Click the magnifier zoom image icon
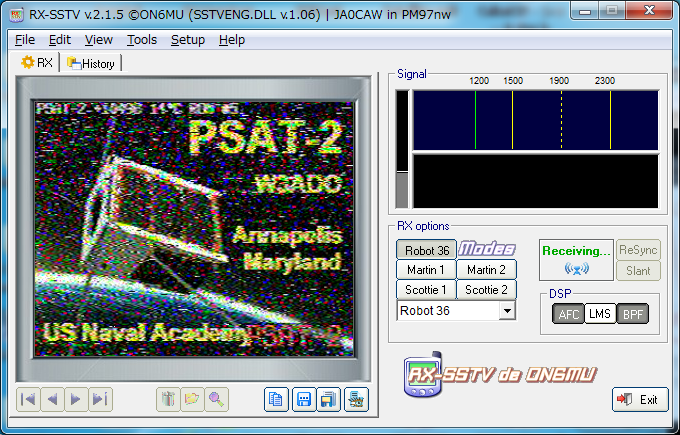This screenshot has height=435, width=680. 216,399
